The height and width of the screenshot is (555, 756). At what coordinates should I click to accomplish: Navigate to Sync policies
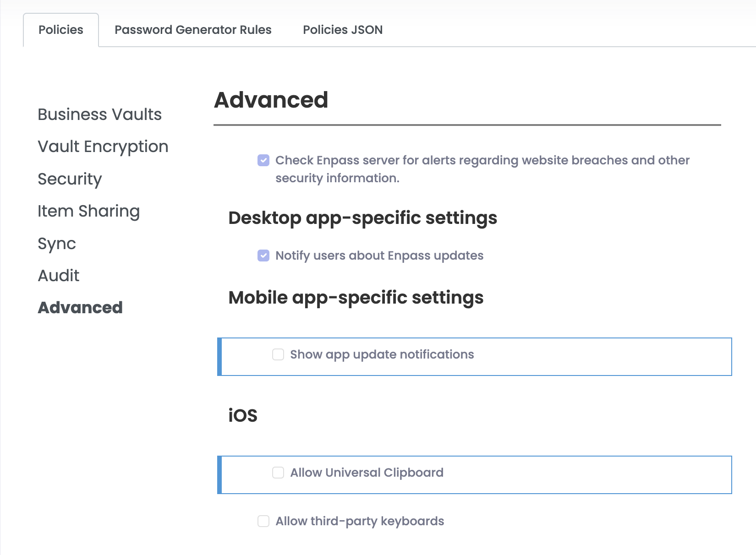[x=57, y=244]
